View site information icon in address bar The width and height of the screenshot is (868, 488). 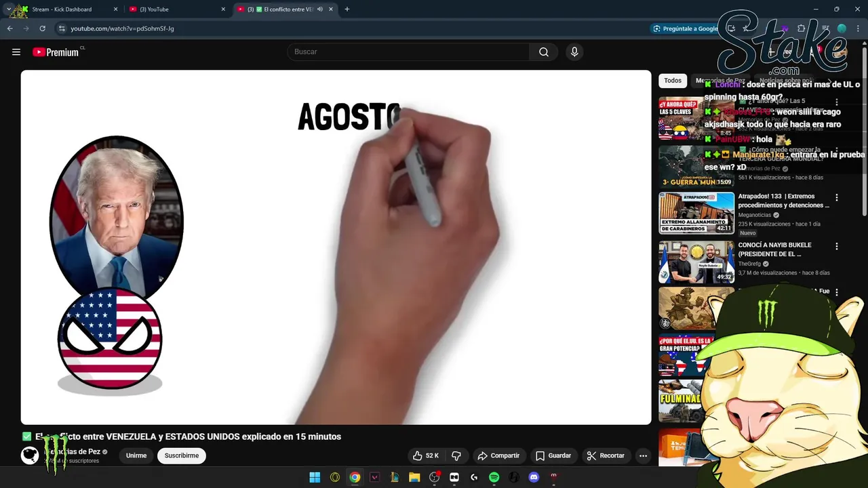pyautogui.click(x=62, y=28)
